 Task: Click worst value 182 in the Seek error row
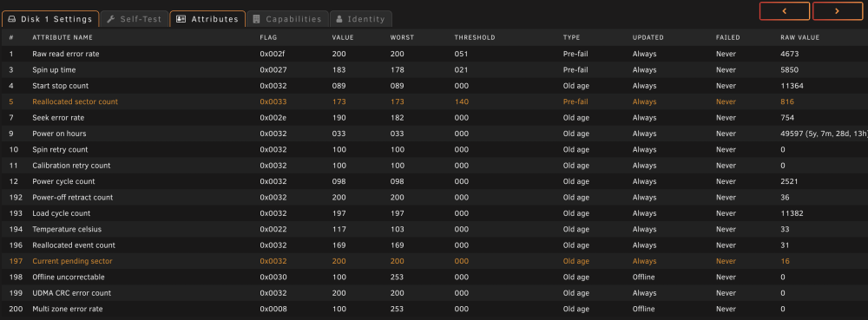(397, 118)
